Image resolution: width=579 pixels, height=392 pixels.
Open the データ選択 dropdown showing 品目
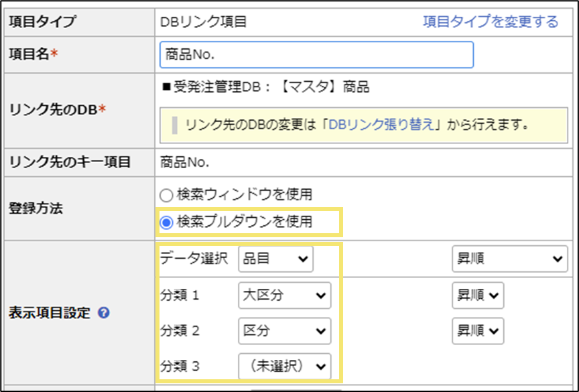(275, 259)
